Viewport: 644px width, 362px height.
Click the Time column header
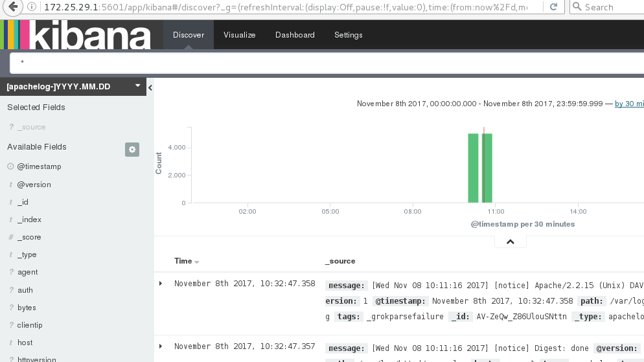(x=183, y=261)
